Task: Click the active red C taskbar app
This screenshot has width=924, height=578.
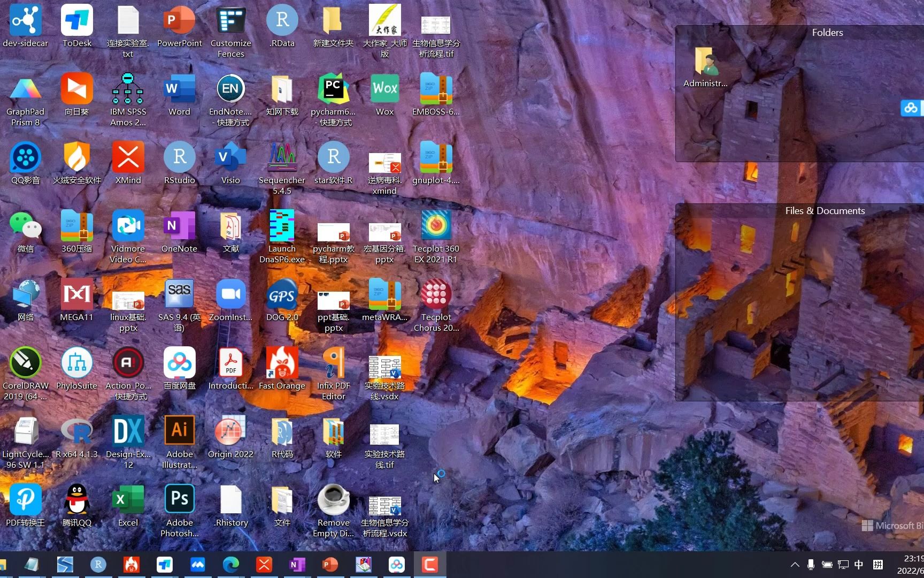Action: [x=430, y=565]
